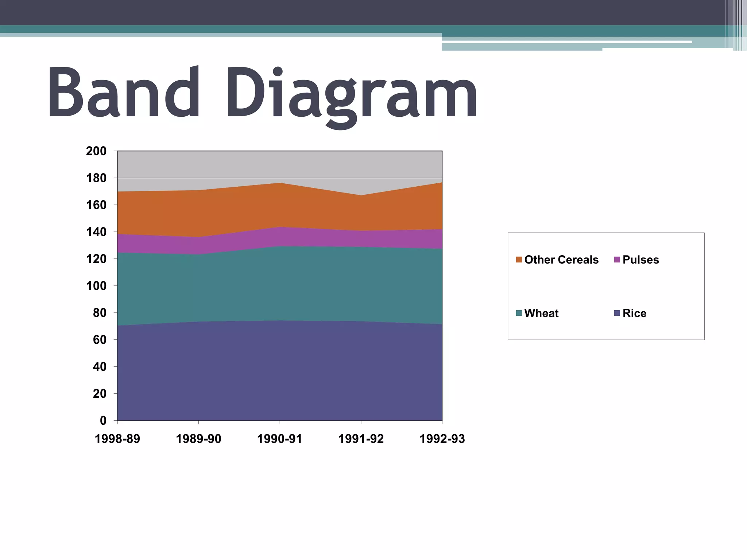Viewport: 747px width, 560px height.
Task: Click the 100 y-axis value
Action: tap(96, 286)
